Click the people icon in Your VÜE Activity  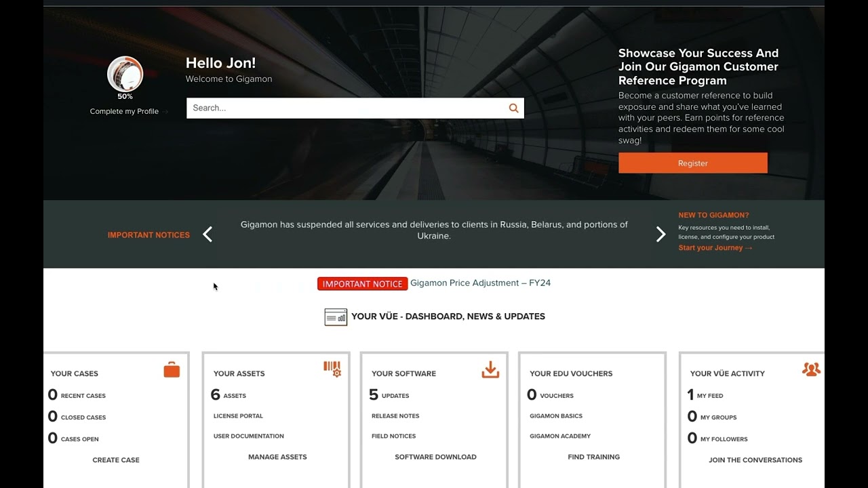(x=811, y=369)
